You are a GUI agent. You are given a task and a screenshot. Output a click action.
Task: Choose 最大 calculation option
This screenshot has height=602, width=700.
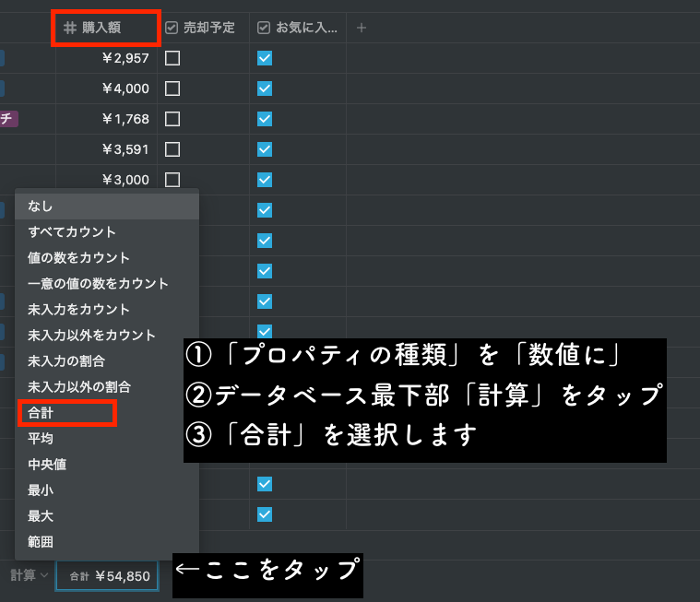coord(107,516)
